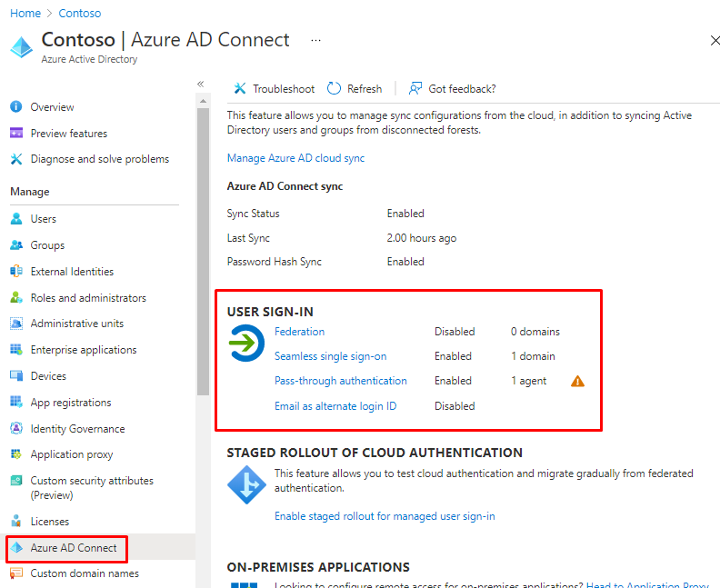Open Email as alternate login ID

pos(335,406)
